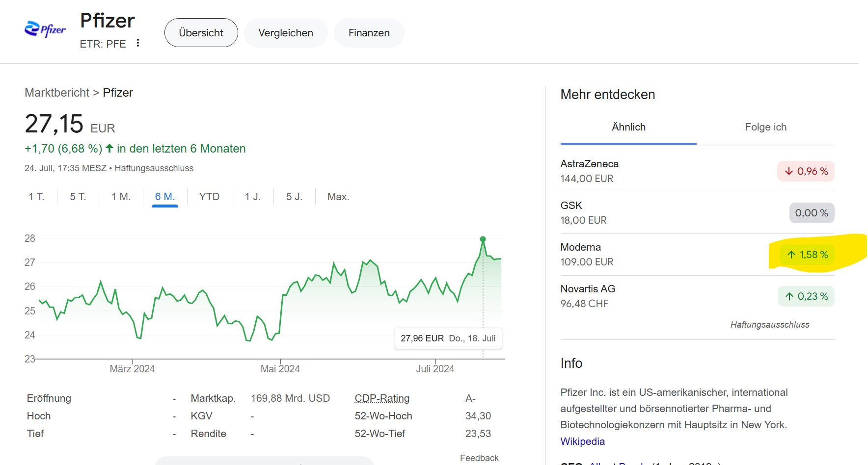Open the Moderna stock entry

(697, 255)
